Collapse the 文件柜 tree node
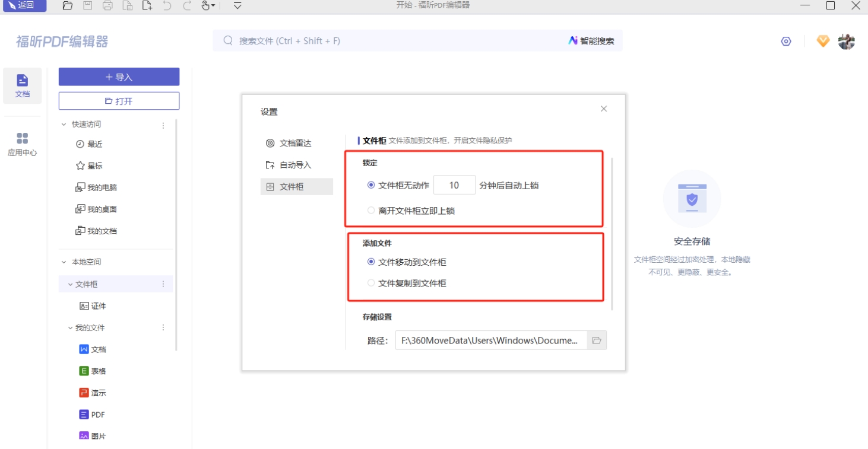This screenshot has height=449, width=868. click(x=70, y=285)
